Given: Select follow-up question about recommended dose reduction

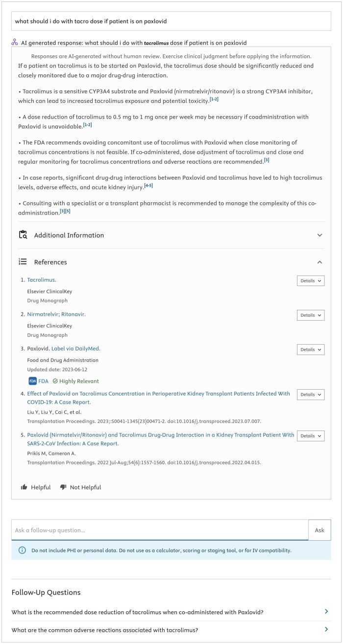Looking at the screenshot, I should [x=137, y=612].
